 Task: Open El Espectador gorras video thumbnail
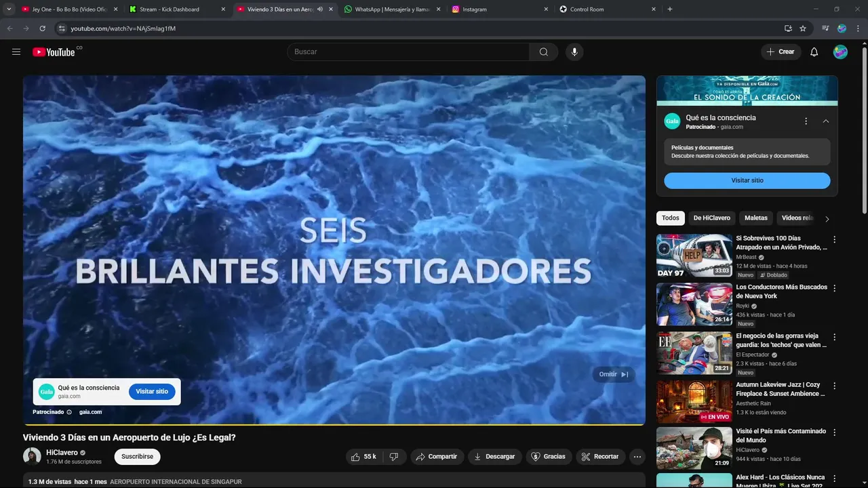[694, 353]
